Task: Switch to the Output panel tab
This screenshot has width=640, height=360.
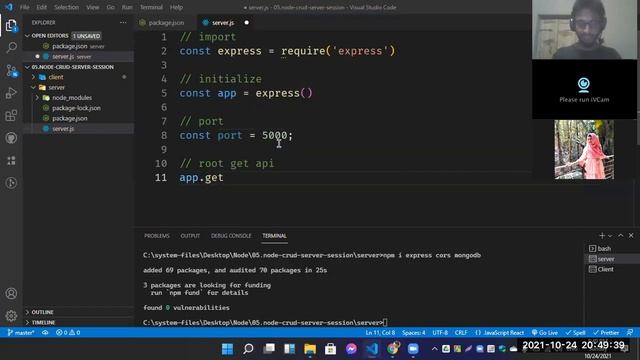Action: [190, 236]
